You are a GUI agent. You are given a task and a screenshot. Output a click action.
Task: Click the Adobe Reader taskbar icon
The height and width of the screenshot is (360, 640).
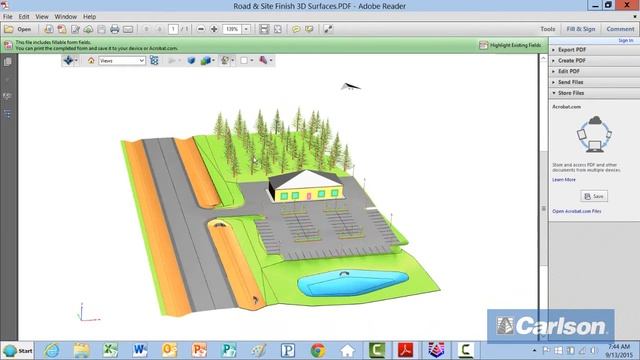point(406,351)
